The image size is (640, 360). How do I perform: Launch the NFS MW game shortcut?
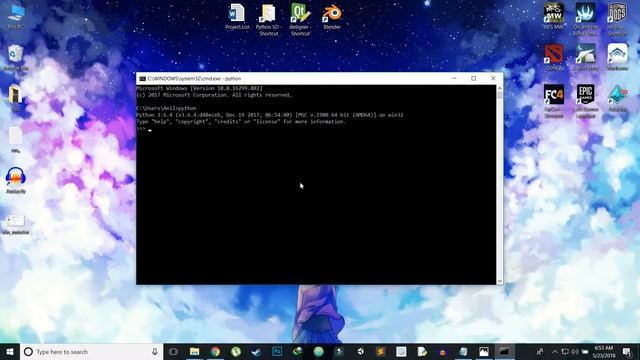tap(553, 16)
